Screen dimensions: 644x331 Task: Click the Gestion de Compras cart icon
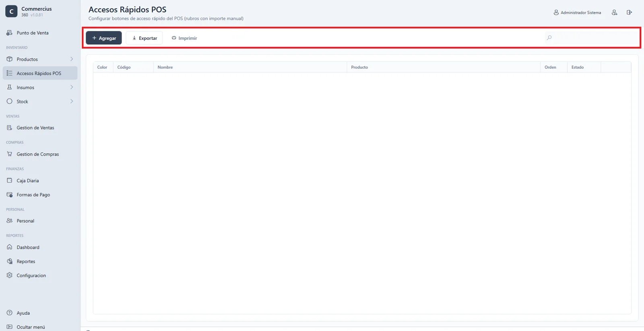[x=10, y=154]
